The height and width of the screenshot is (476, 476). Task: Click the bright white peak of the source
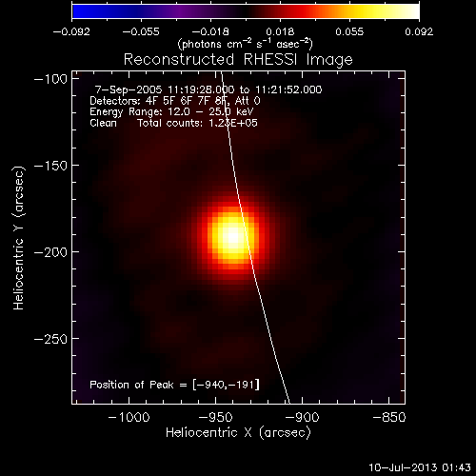click(x=233, y=236)
